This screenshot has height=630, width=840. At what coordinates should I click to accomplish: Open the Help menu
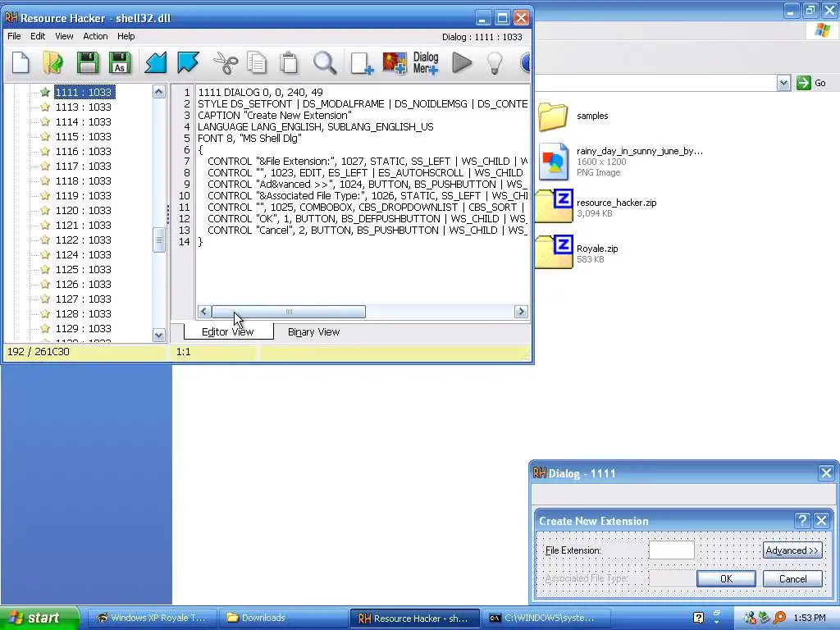pyautogui.click(x=126, y=36)
